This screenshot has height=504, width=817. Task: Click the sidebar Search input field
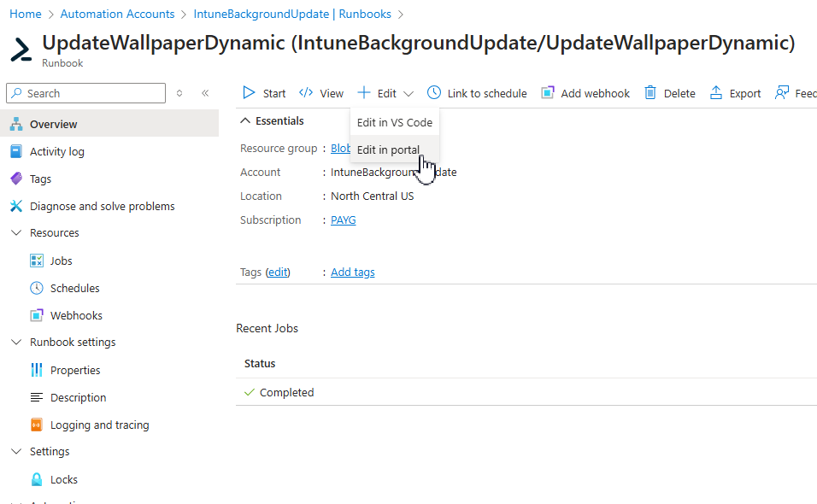click(x=92, y=93)
